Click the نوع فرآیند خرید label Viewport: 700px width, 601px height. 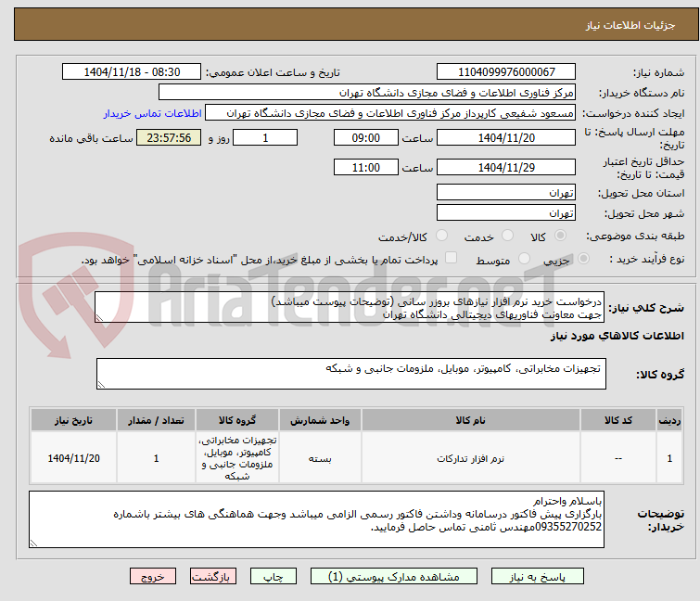click(x=647, y=259)
